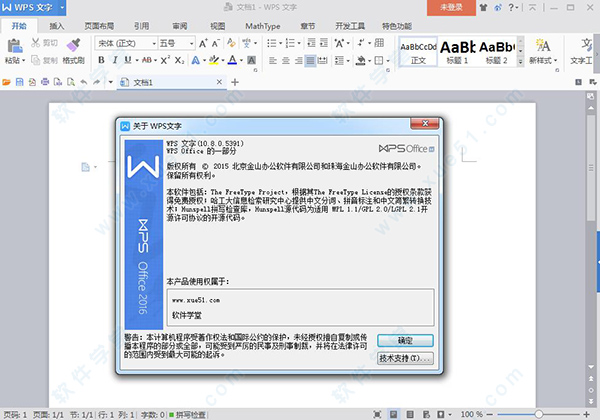
Task: Open help question mark menu
Action: [x=513, y=7]
